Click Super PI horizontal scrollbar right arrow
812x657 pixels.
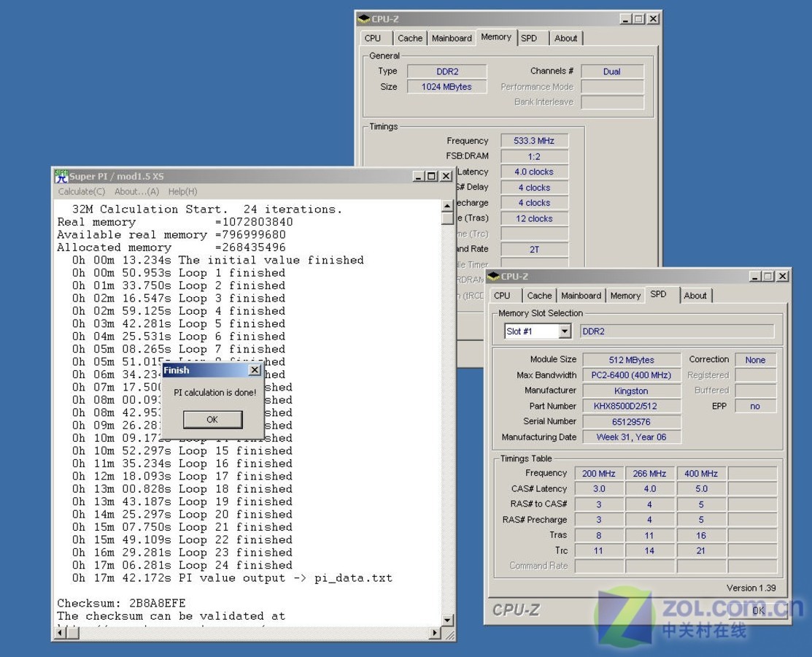435,633
